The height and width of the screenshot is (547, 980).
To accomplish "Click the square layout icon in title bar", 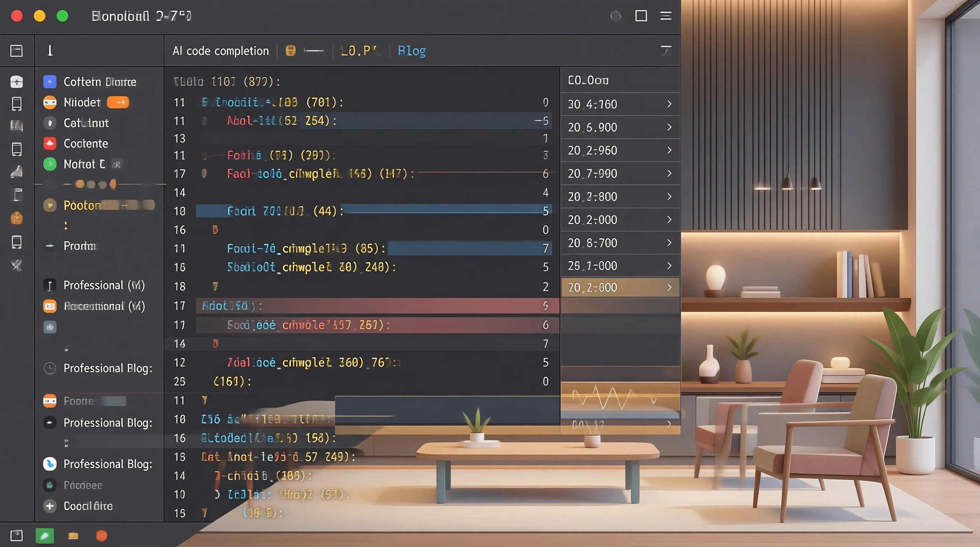I will tap(641, 16).
